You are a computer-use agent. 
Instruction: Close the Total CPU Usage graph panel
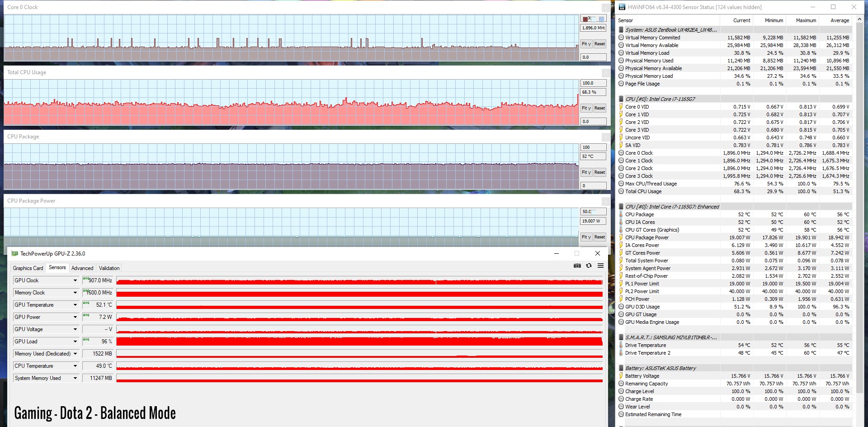(606, 73)
